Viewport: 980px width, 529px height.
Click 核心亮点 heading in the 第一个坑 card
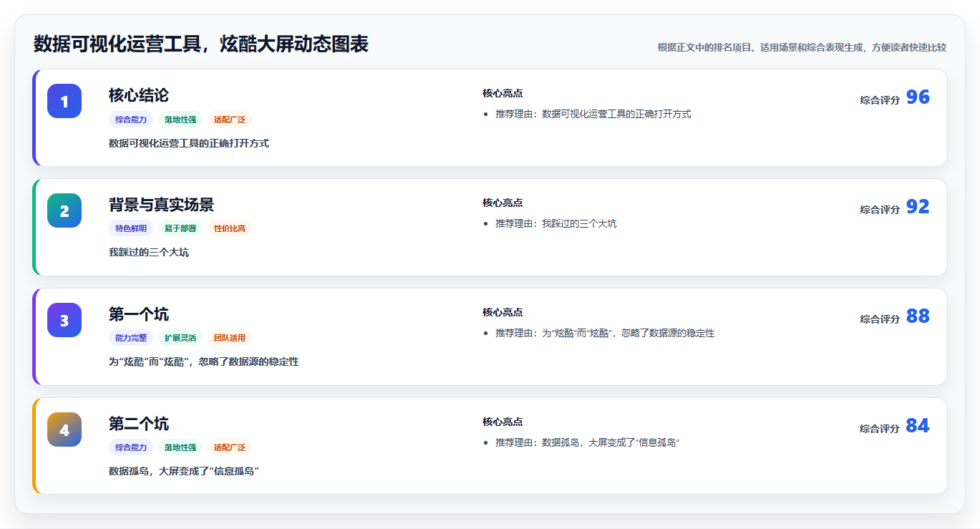click(503, 313)
